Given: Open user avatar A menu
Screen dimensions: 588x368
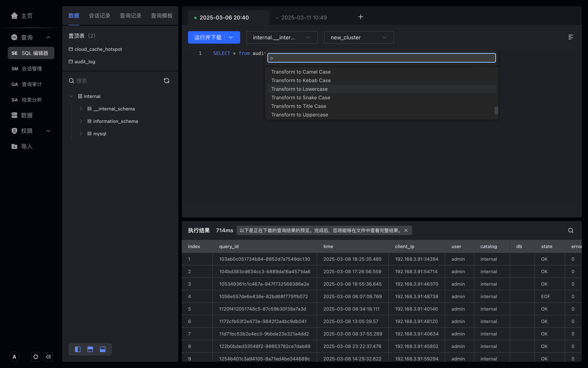Looking at the screenshot, I should click(x=14, y=357).
